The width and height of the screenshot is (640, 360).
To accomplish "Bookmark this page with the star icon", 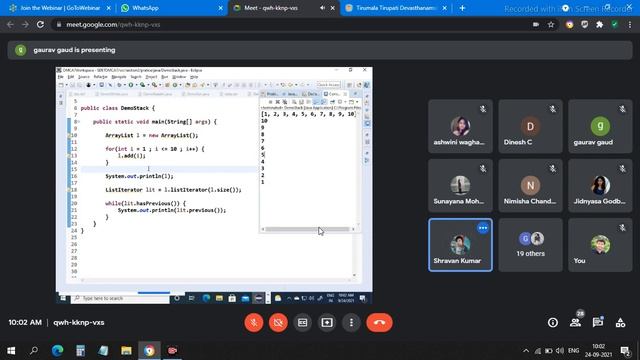I will pos(551,24).
